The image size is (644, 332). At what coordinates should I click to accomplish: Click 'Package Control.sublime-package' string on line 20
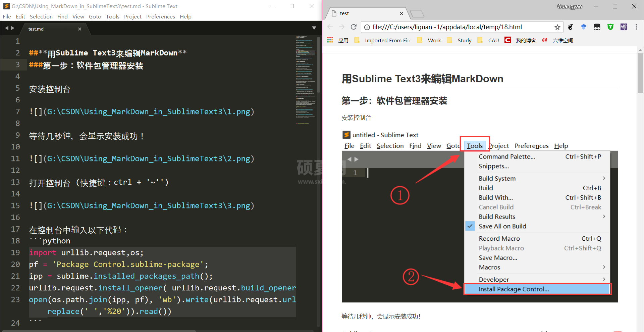(x=128, y=264)
